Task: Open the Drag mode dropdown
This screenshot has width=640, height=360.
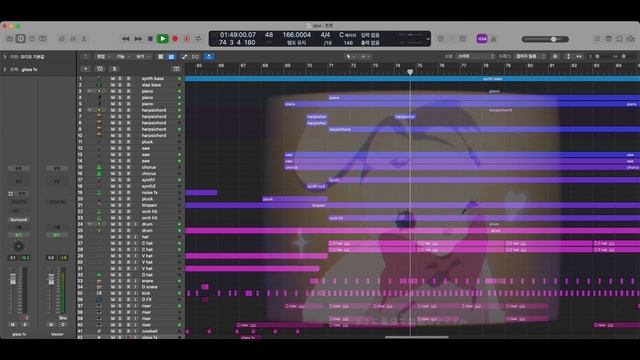Action: pyautogui.click(x=530, y=56)
